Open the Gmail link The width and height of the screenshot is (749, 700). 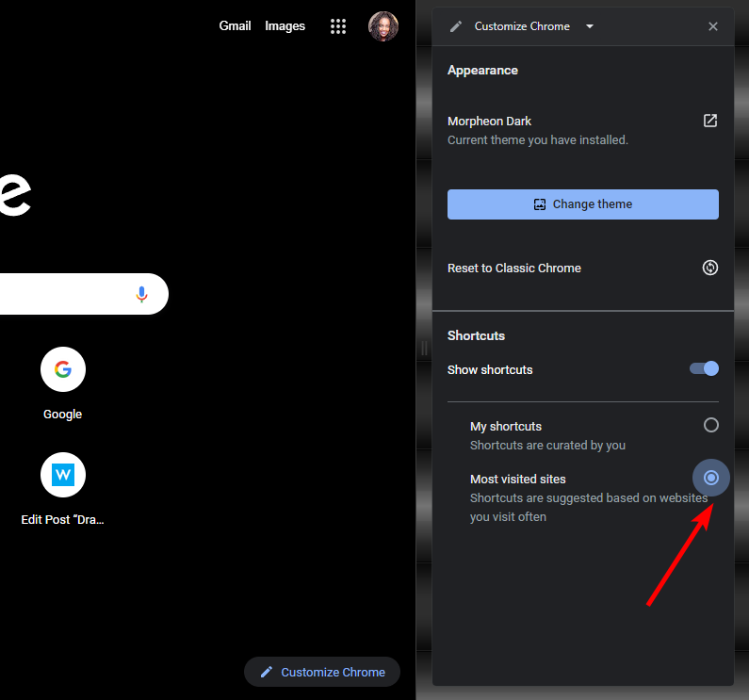coord(235,25)
